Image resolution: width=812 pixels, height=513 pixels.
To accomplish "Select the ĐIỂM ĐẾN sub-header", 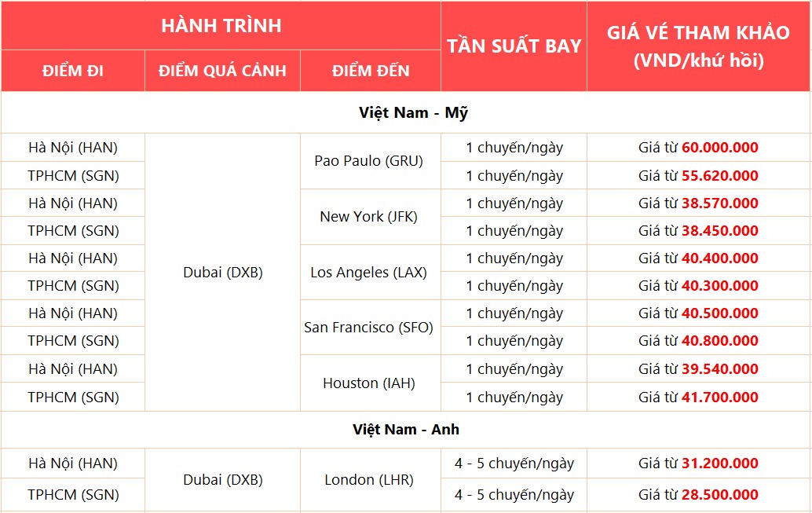I will pyautogui.click(x=370, y=71).
